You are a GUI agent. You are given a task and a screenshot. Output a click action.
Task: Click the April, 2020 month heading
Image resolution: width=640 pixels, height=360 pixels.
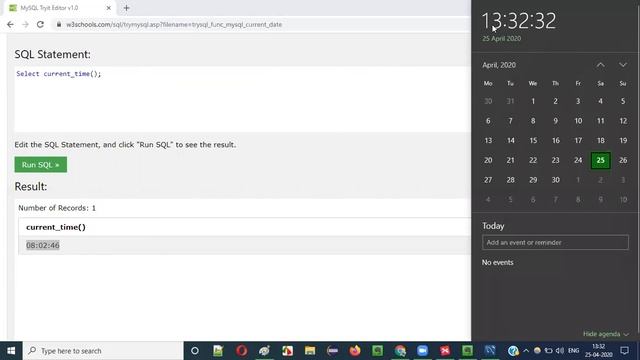point(499,65)
